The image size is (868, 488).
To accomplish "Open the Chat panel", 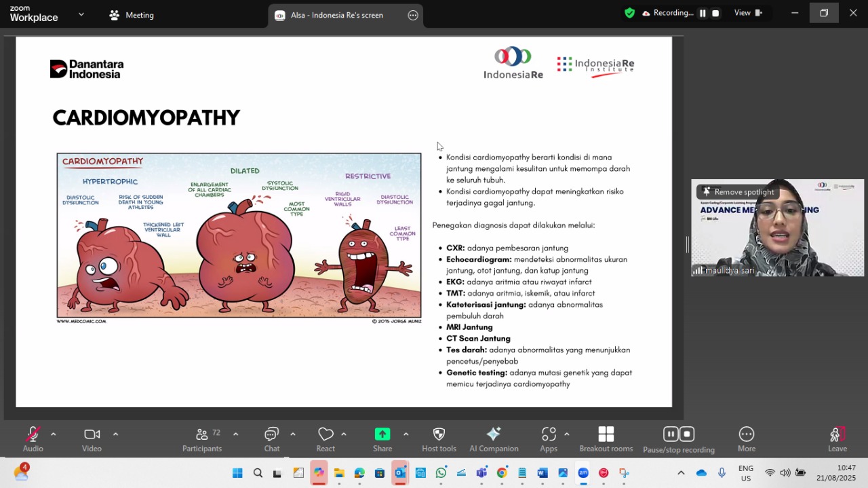I will pos(271,438).
